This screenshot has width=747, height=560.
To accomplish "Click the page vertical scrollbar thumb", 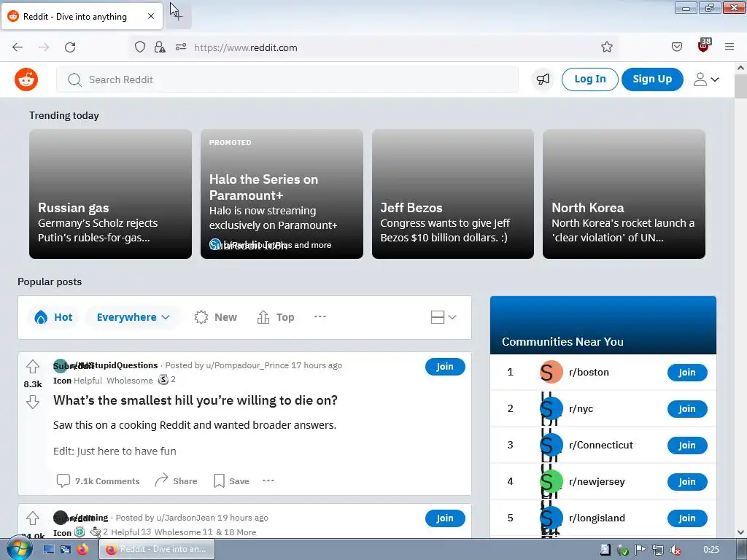I will (740, 87).
